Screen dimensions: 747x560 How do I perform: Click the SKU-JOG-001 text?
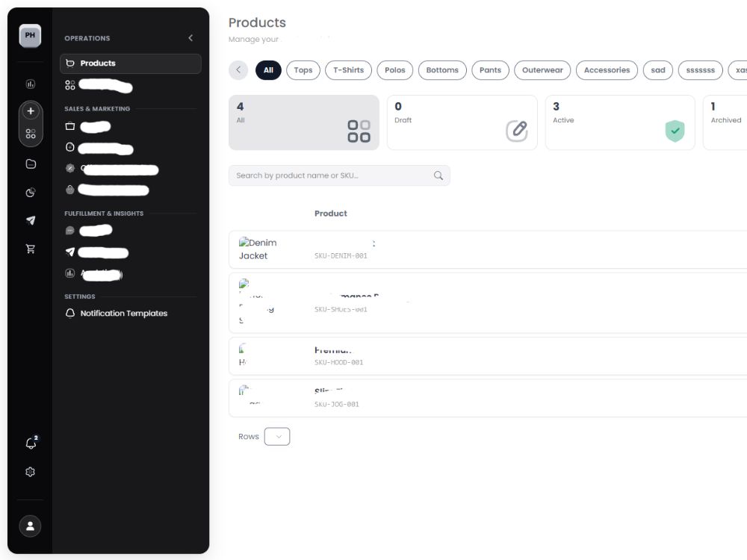pyautogui.click(x=336, y=405)
